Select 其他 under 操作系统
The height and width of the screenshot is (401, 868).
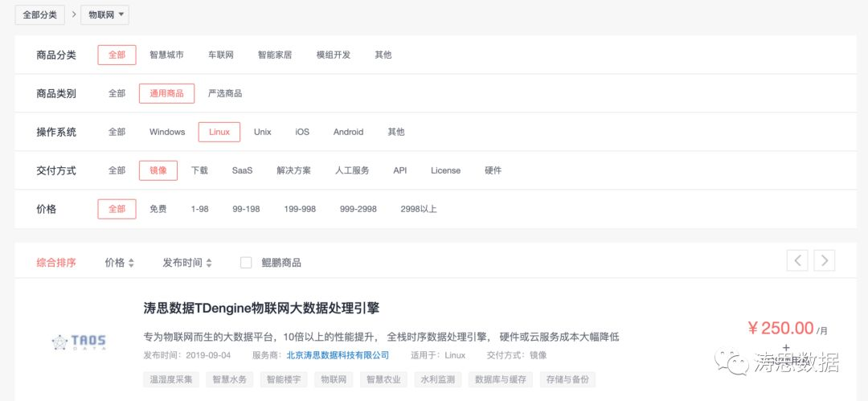(395, 132)
